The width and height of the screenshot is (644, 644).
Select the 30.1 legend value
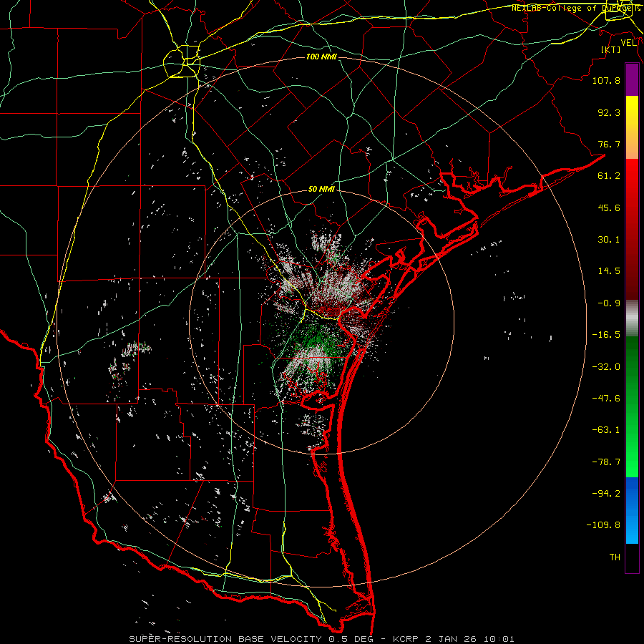click(609, 240)
